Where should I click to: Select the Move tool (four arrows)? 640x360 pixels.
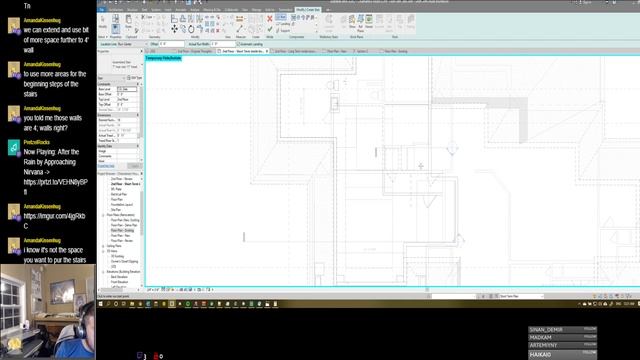click(174, 29)
